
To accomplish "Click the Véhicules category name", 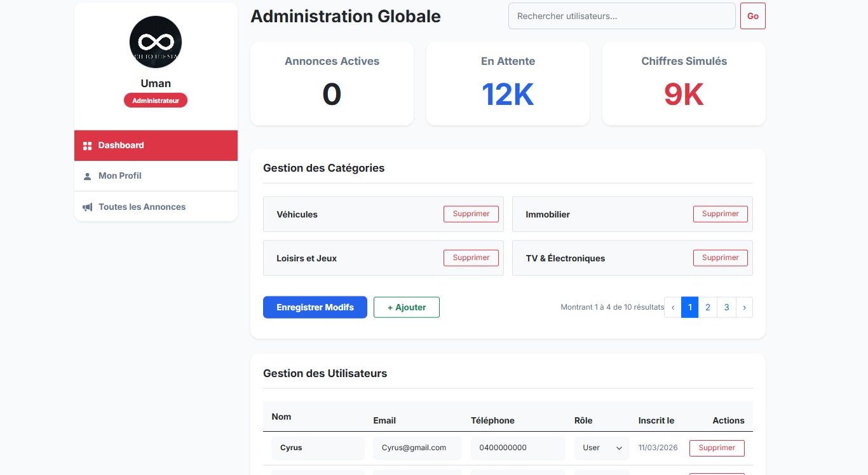I will pos(297,215).
